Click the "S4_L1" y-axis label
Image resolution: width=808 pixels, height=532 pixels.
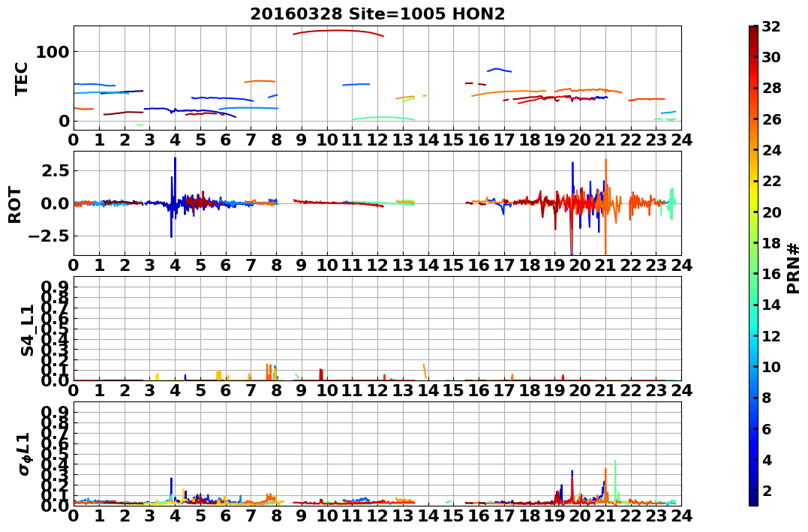coord(27,330)
